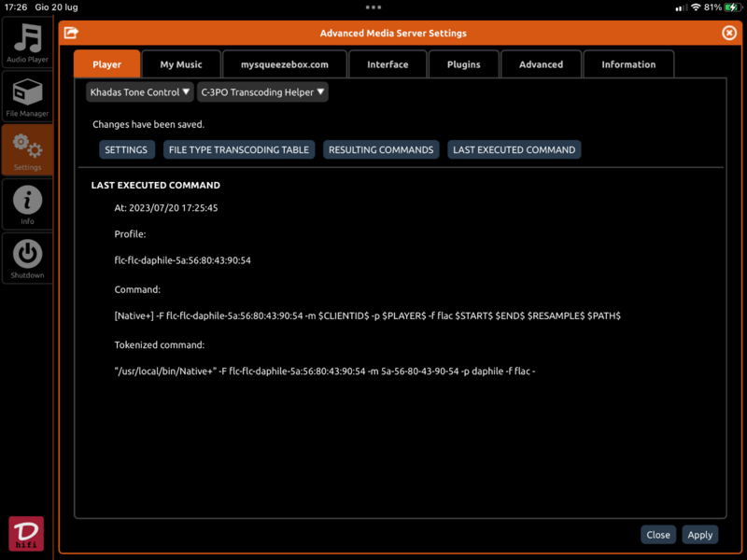Image resolution: width=747 pixels, height=560 pixels.
Task: Click the 'Tokenized command:' label
Action: [x=159, y=344]
